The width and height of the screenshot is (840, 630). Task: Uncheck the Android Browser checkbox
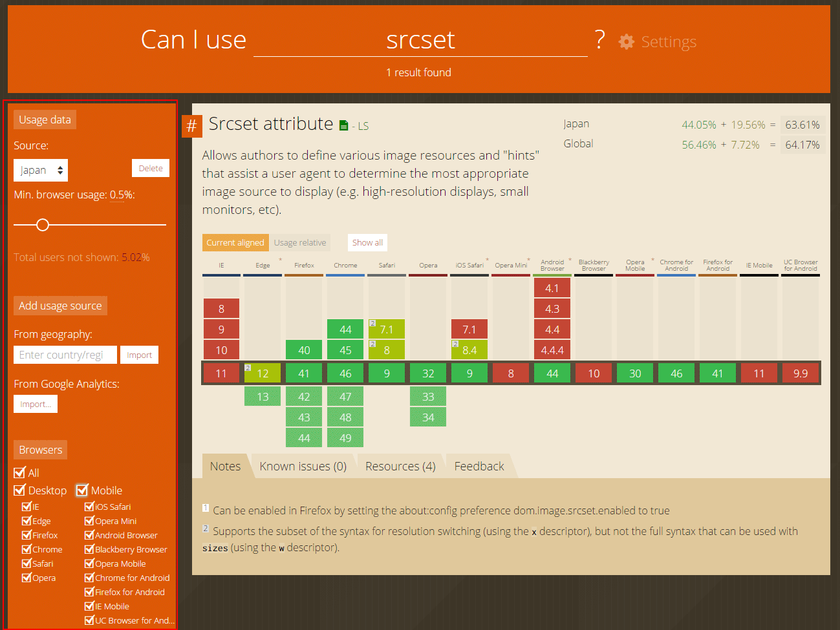89,534
